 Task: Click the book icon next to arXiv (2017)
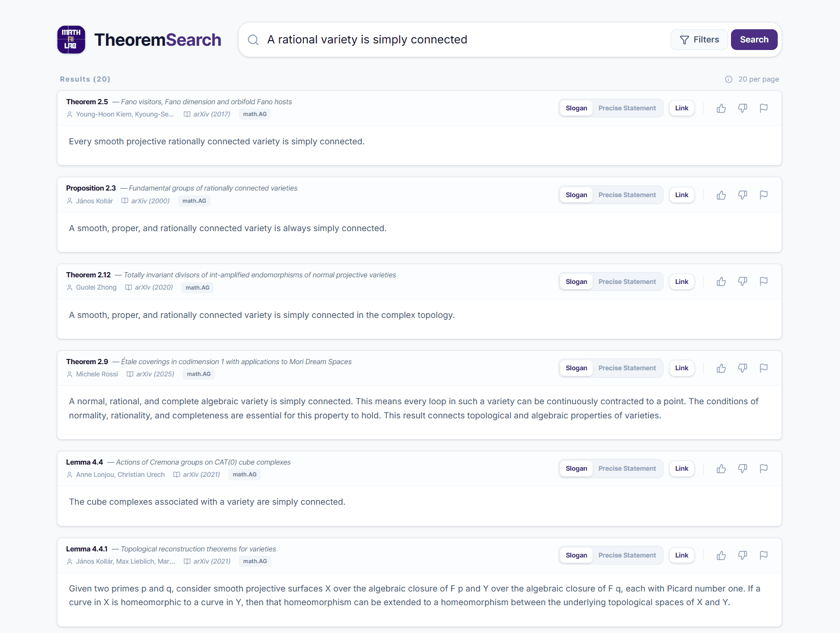tap(187, 114)
